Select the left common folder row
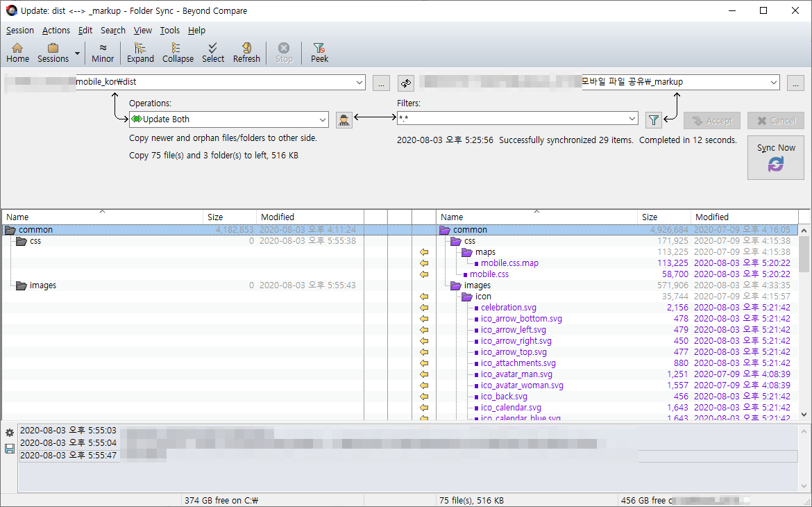812x507 pixels. click(183, 230)
